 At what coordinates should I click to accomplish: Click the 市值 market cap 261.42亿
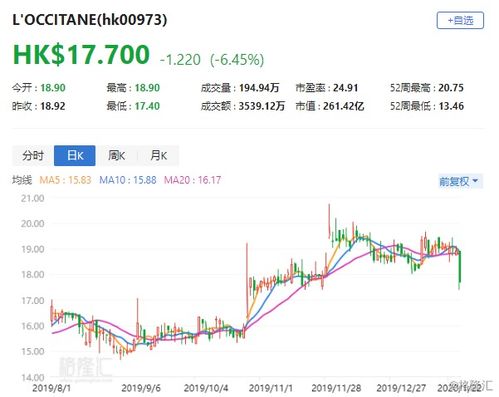tap(343, 106)
